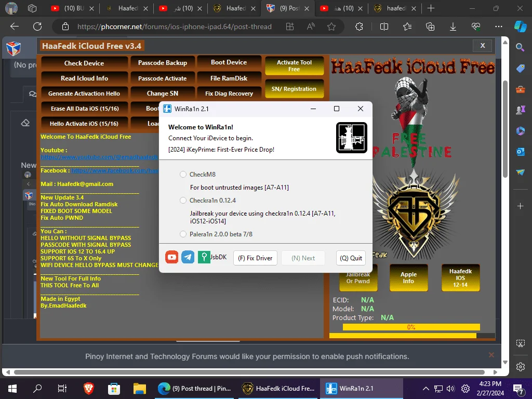Click the sidebar search icon

[x=520, y=47]
